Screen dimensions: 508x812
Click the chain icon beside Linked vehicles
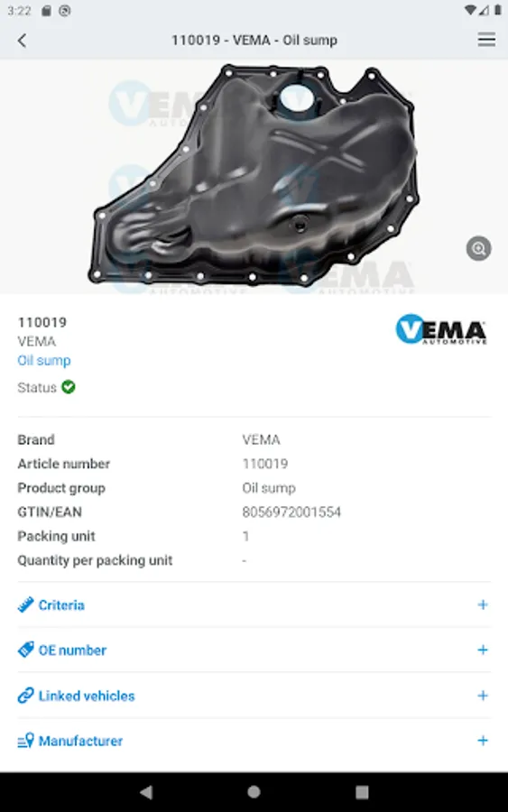25,696
